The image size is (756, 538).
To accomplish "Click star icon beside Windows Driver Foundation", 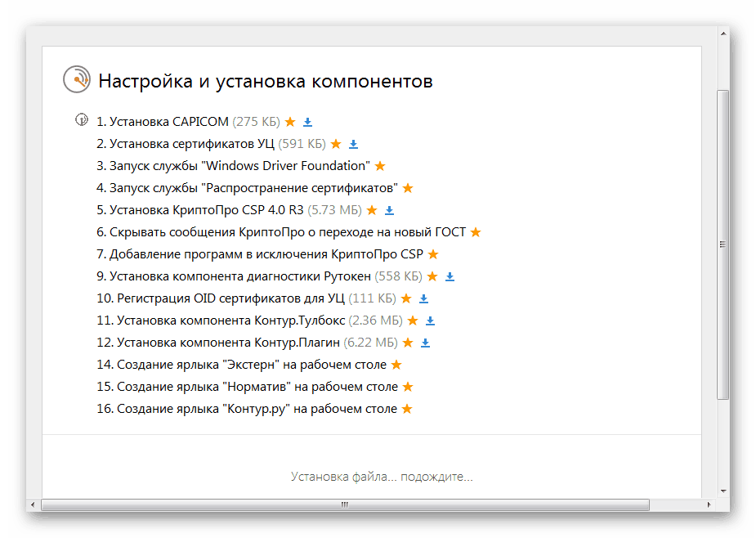I will click(x=379, y=166).
